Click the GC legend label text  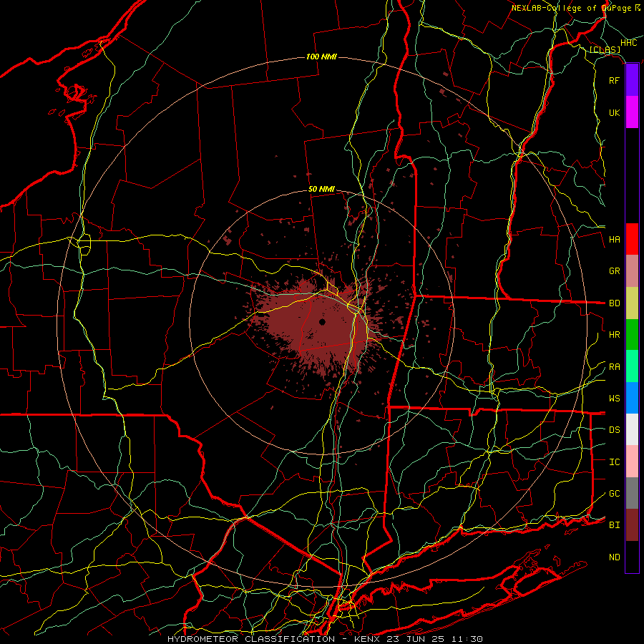(x=614, y=494)
